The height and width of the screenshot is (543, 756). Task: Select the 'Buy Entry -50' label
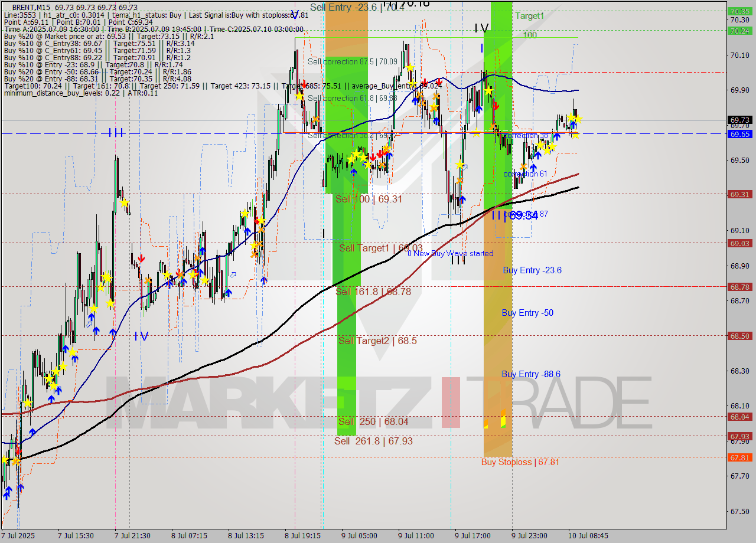point(527,313)
